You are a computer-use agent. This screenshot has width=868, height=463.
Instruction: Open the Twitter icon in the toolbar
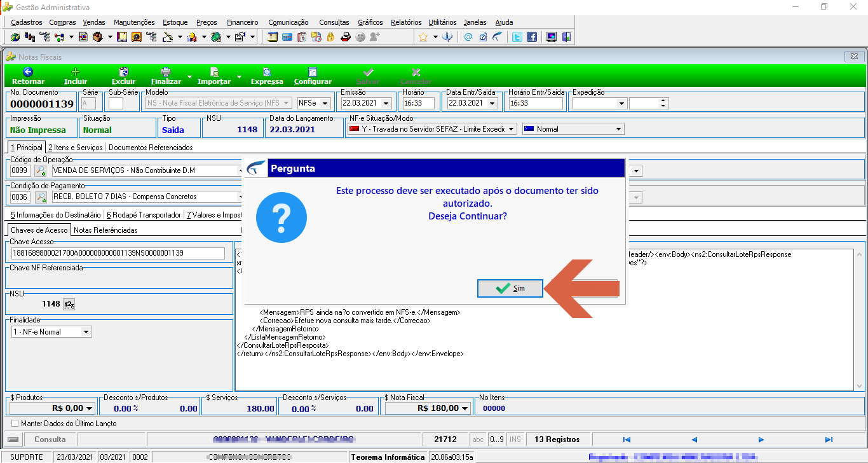[x=517, y=37]
